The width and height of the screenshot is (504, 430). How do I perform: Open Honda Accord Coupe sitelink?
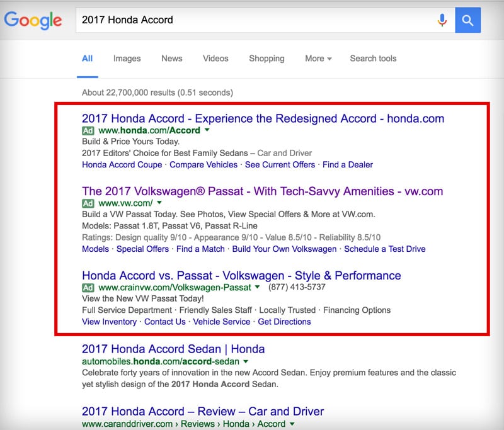coord(122,165)
